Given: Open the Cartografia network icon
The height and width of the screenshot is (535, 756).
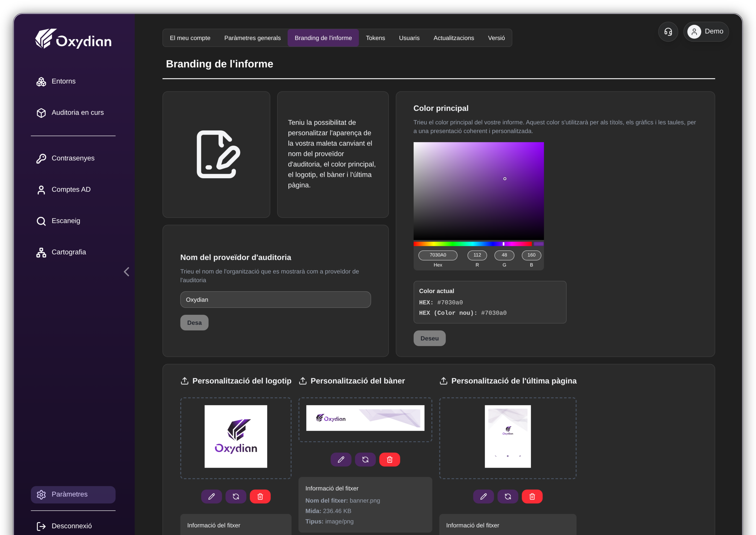Looking at the screenshot, I should click(x=41, y=252).
